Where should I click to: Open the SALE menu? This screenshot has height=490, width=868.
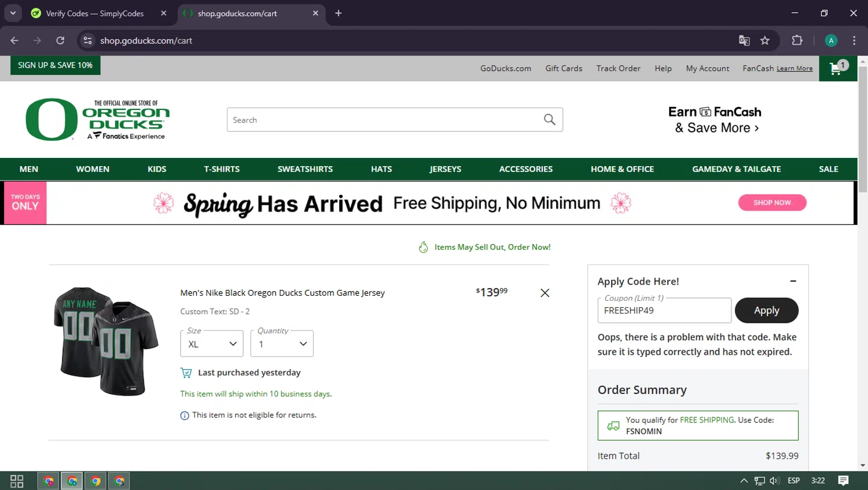[829, 169]
